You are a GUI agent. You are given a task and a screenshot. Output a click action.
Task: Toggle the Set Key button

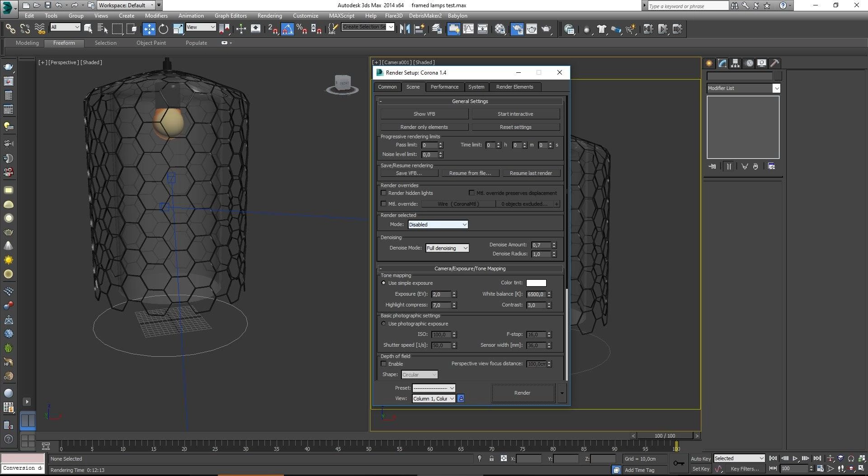(701, 469)
